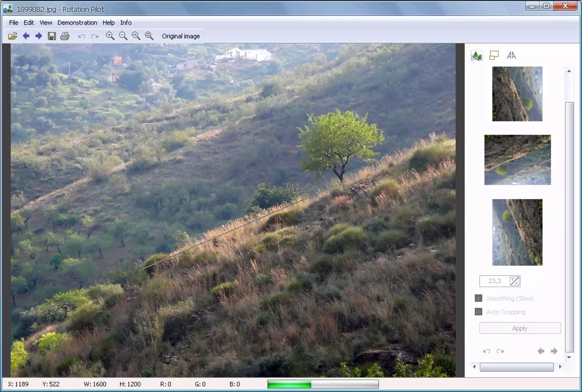Click the horizontal scrollbar right arrow
This screenshot has width=582, height=392.
point(560,367)
